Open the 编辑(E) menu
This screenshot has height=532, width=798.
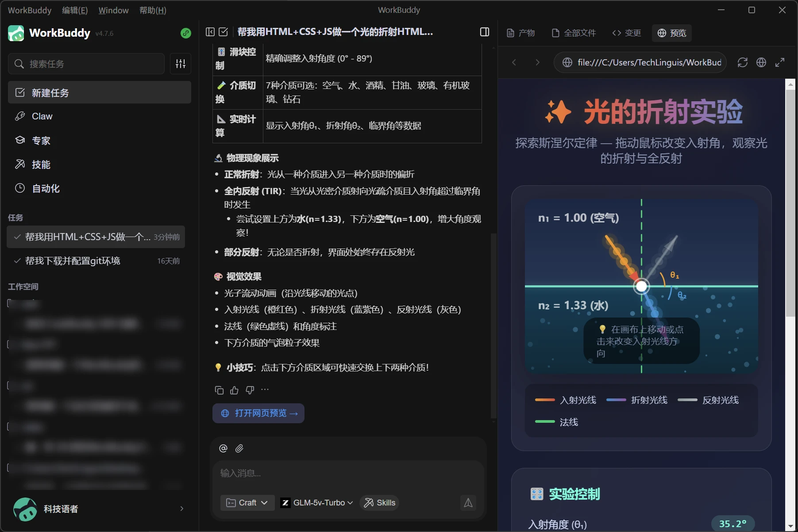pyautogui.click(x=75, y=10)
